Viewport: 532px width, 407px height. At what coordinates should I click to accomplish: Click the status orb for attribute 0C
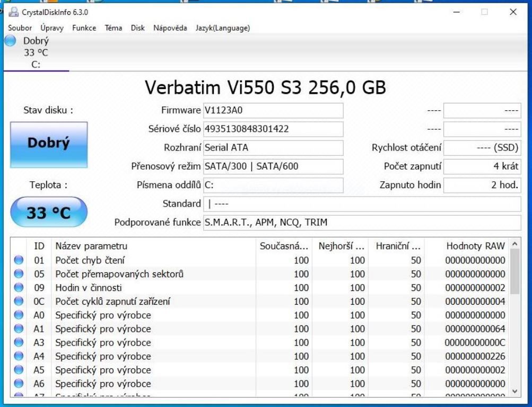19,302
